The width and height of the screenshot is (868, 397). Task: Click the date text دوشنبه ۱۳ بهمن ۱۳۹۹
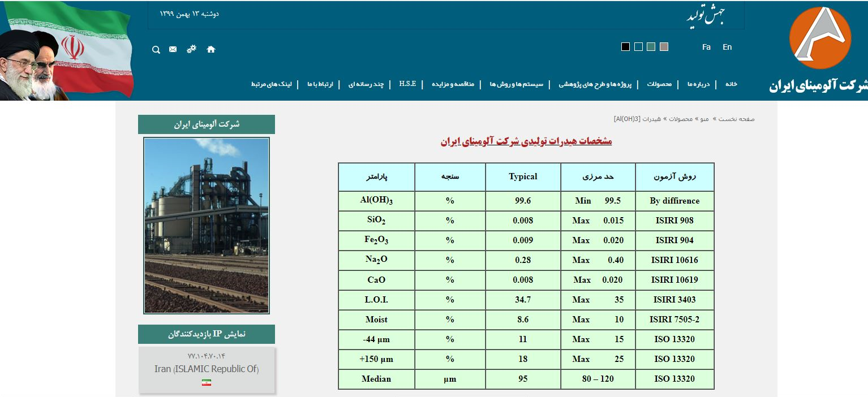[x=189, y=13]
